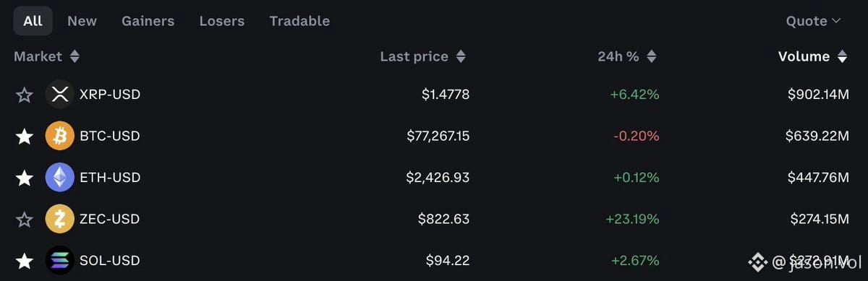Add ZEC-USD to favorites via star
This screenshot has height=281, width=868.
pyautogui.click(x=25, y=219)
